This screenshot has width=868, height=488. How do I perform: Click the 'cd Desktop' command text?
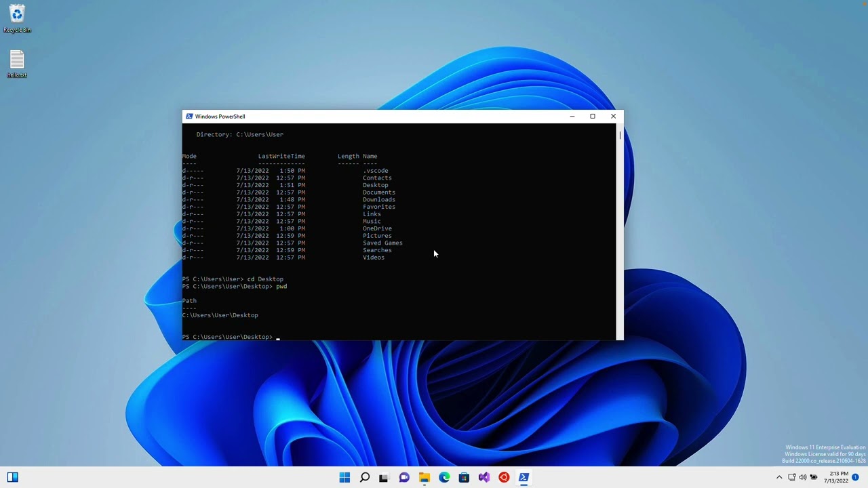pyautogui.click(x=265, y=279)
